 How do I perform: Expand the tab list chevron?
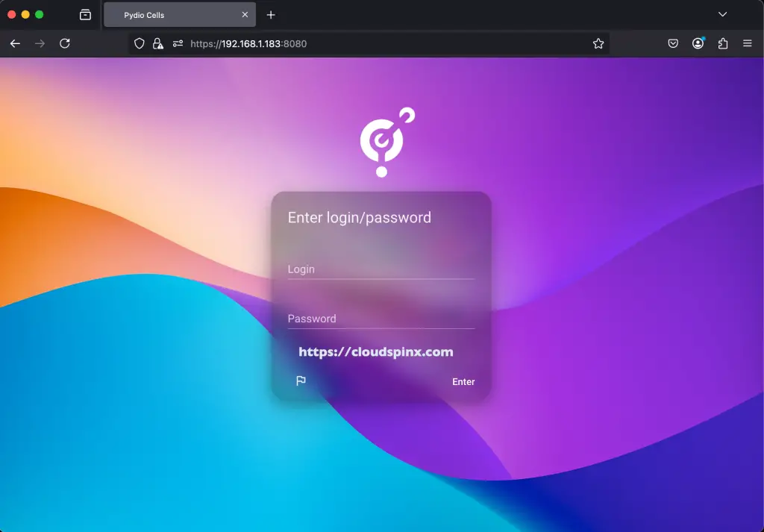click(722, 14)
